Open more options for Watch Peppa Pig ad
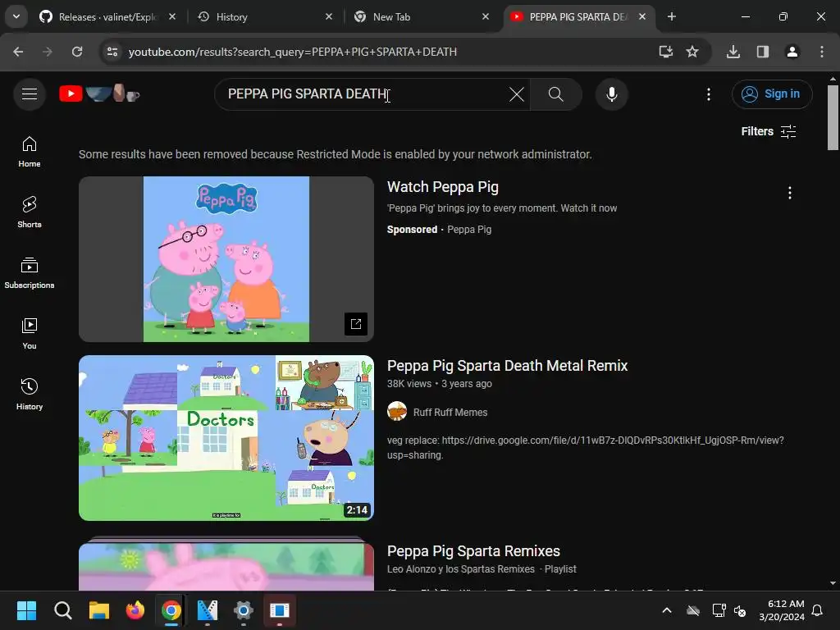 (x=790, y=193)
